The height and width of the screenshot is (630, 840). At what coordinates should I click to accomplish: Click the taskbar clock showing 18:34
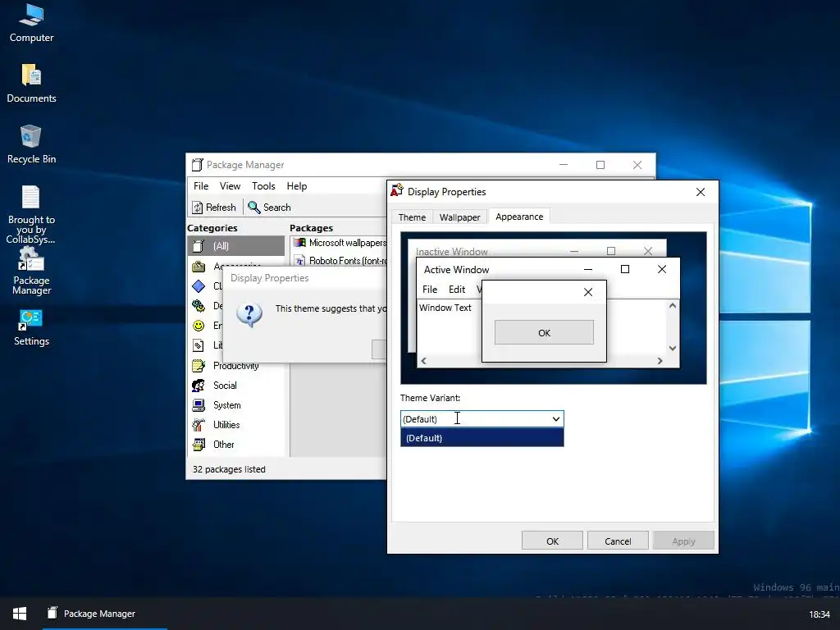(x=819, y=614)
